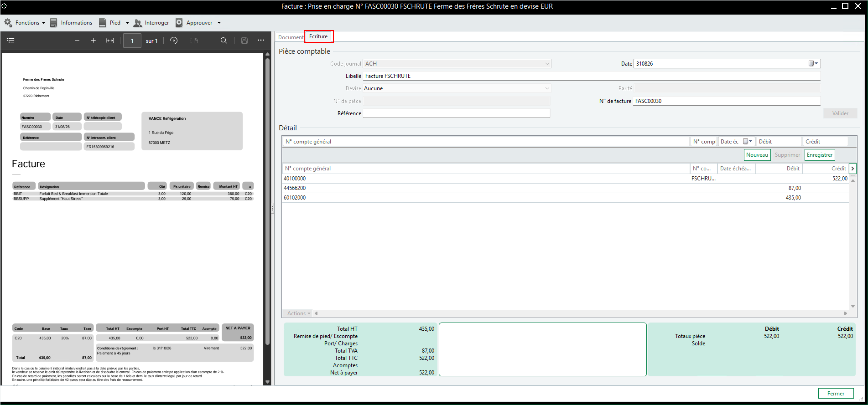Viewport: 868px width, 405px height.
Task: Click the Débit entry field above Nouveau
Action: click(779, 142)
